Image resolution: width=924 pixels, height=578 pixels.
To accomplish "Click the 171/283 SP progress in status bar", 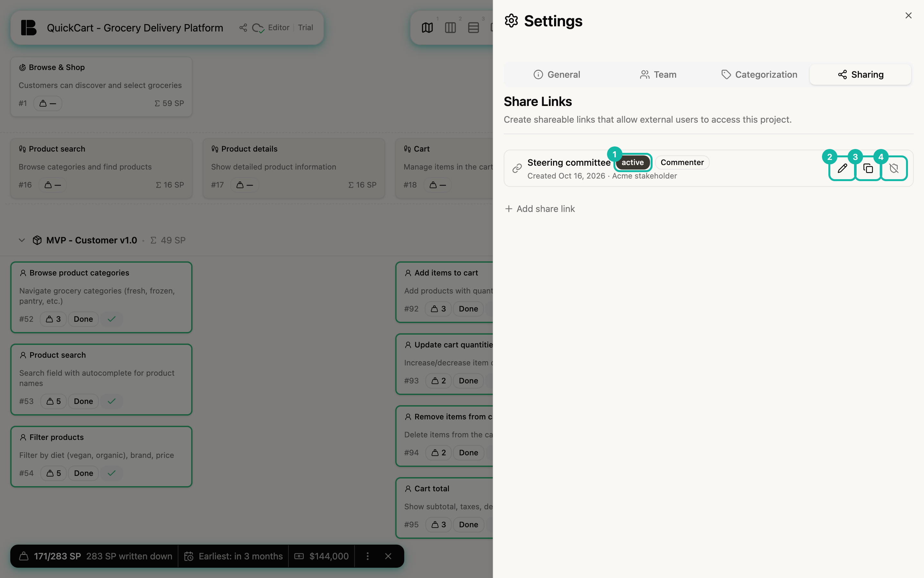I will tap(57, 556).
